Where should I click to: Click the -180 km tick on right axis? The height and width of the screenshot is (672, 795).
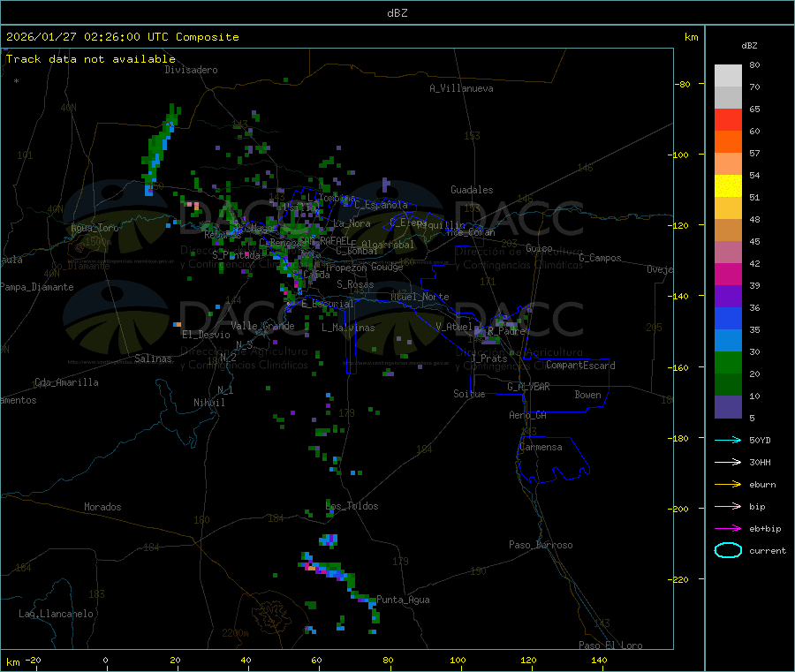click(x=678, y=438)
